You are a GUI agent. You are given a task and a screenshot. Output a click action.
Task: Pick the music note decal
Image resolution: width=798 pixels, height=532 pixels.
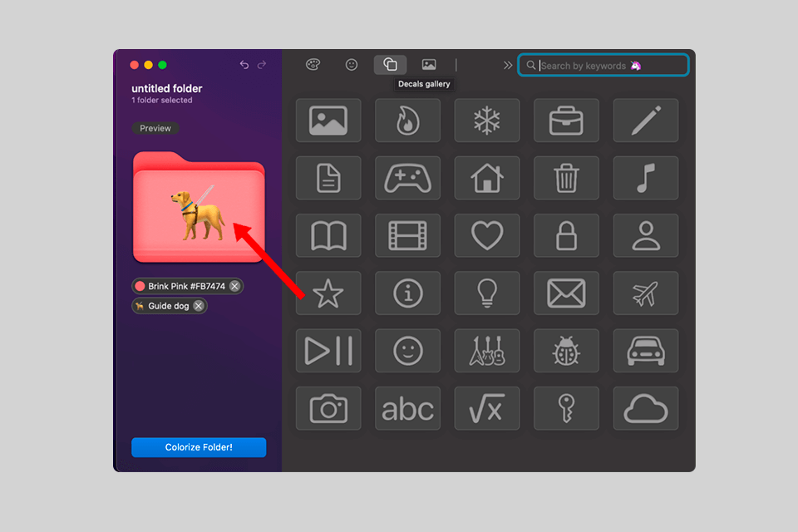646,178
